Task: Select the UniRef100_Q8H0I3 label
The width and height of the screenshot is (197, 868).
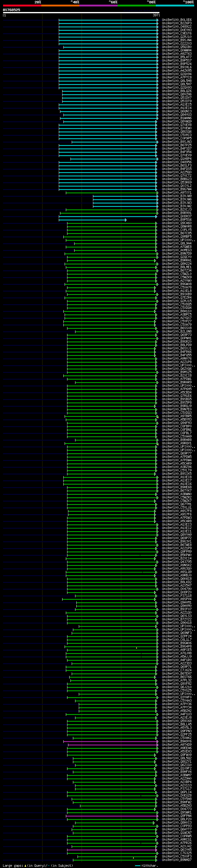Action: point(177,822)
